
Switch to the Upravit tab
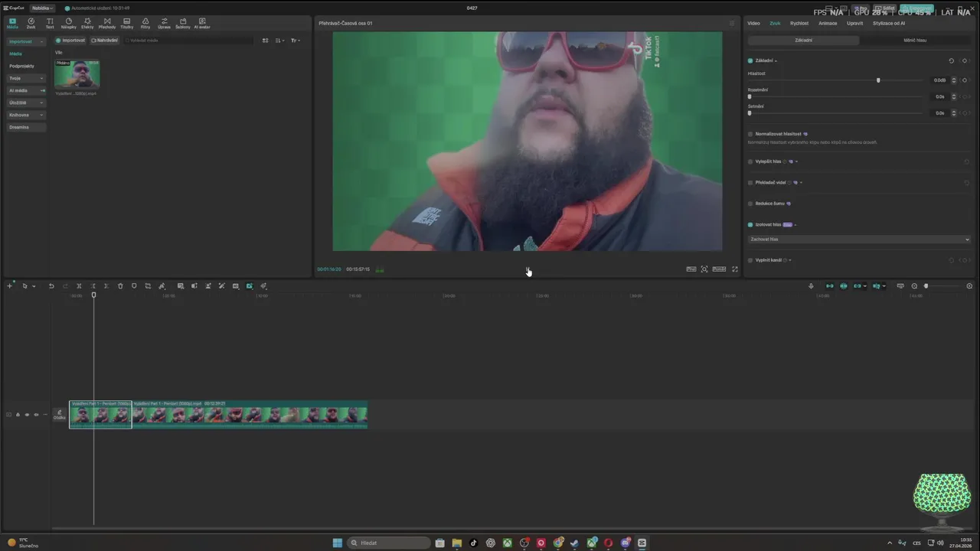point(854,23)
